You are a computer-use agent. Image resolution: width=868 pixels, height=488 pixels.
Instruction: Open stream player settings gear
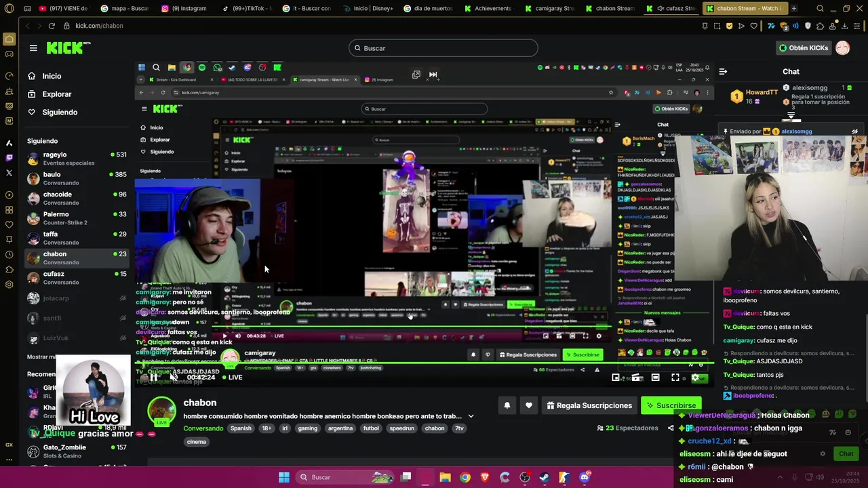[694, 378]
